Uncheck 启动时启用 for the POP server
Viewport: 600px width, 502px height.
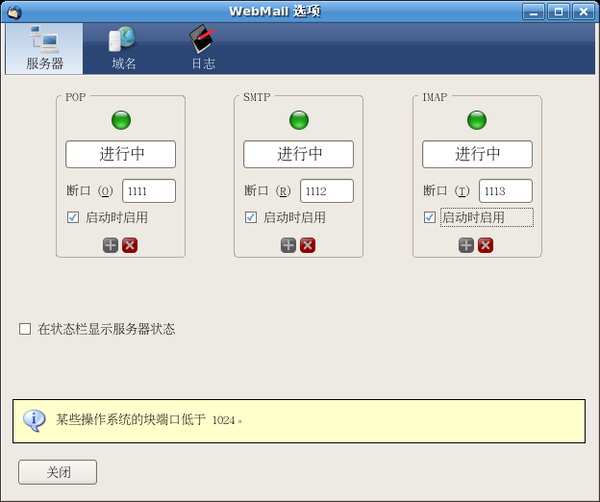tap(73, 217)
